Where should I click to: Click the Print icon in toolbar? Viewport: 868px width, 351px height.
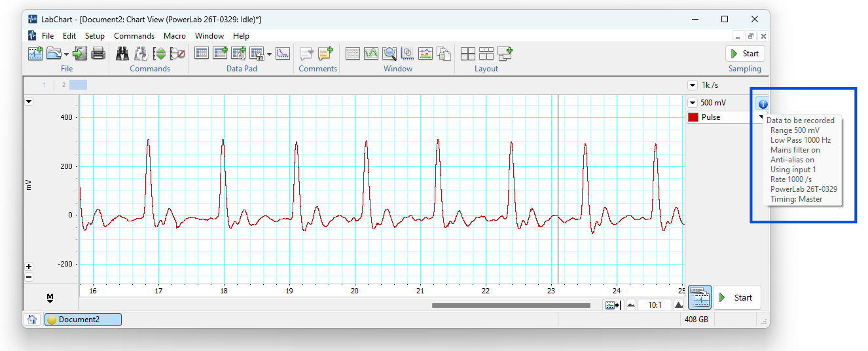coord(98,54)
